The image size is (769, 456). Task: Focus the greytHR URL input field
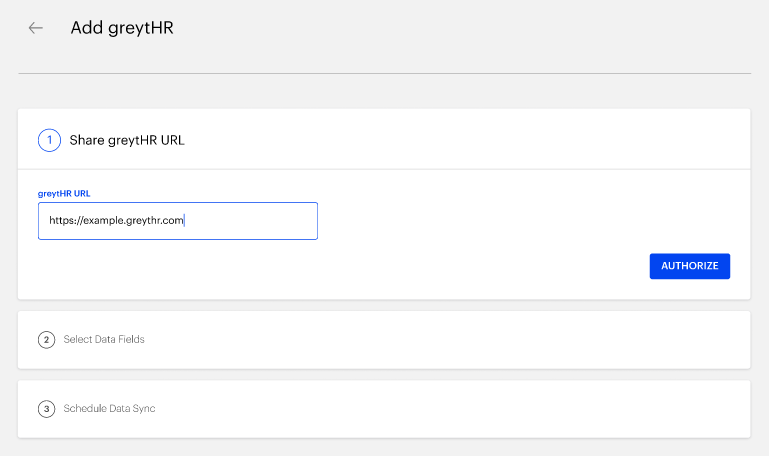[x=178, y=221]
